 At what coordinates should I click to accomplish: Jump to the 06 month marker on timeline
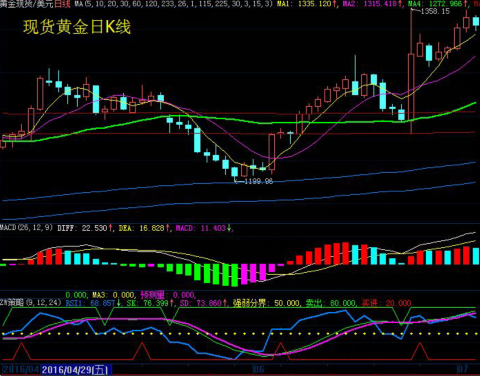(258, 369)
